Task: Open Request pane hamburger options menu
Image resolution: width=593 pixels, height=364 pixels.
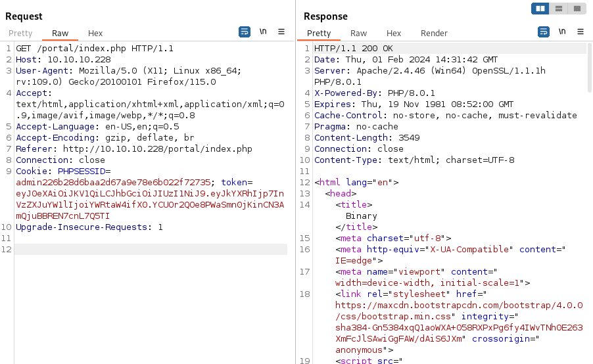Action: tap(281, 32)
